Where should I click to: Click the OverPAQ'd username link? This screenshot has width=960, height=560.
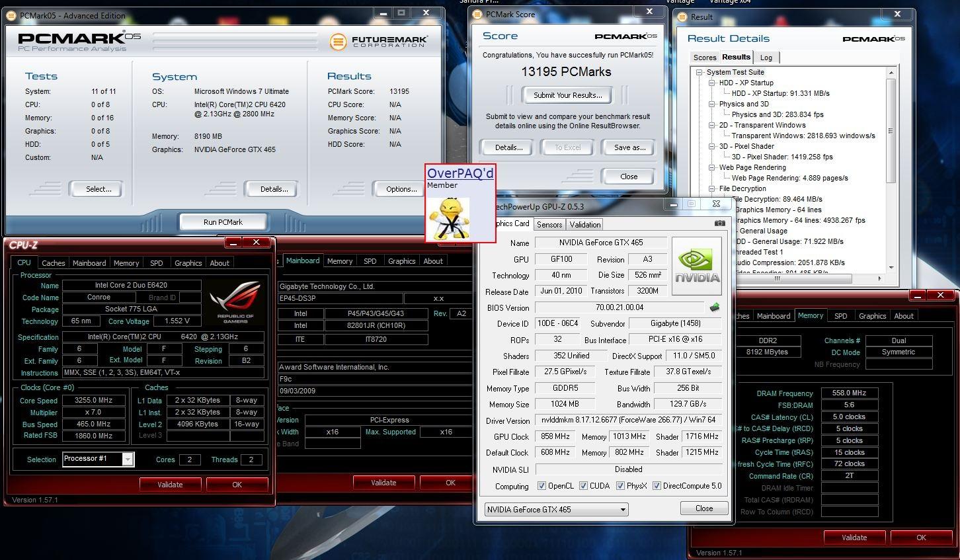(x=460, y=173)
